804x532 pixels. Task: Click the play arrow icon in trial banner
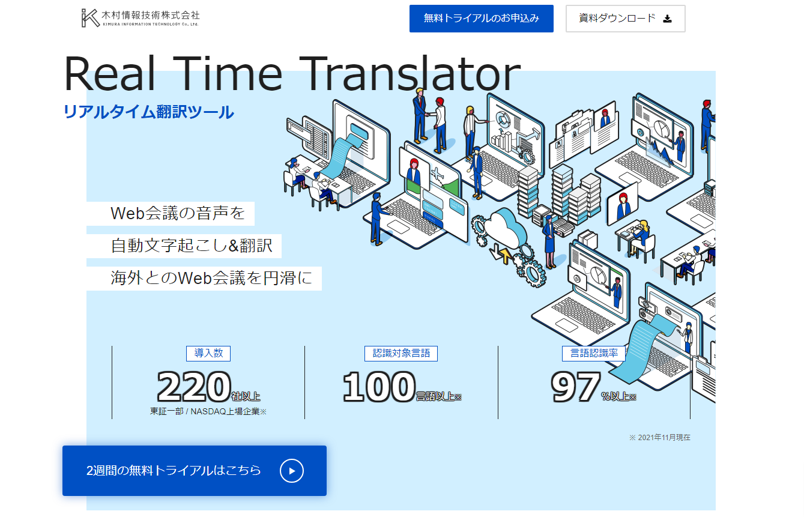point(292,471)
